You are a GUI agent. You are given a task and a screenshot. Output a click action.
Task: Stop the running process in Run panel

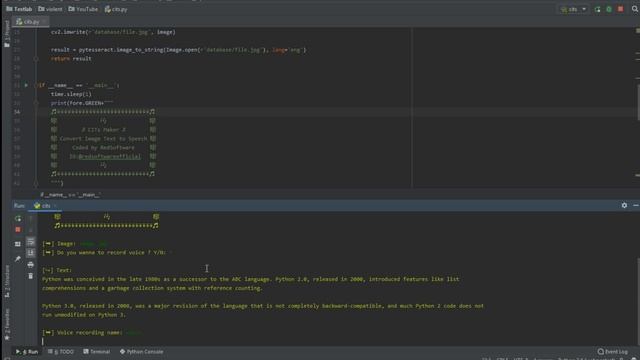(x=18, y=230)
